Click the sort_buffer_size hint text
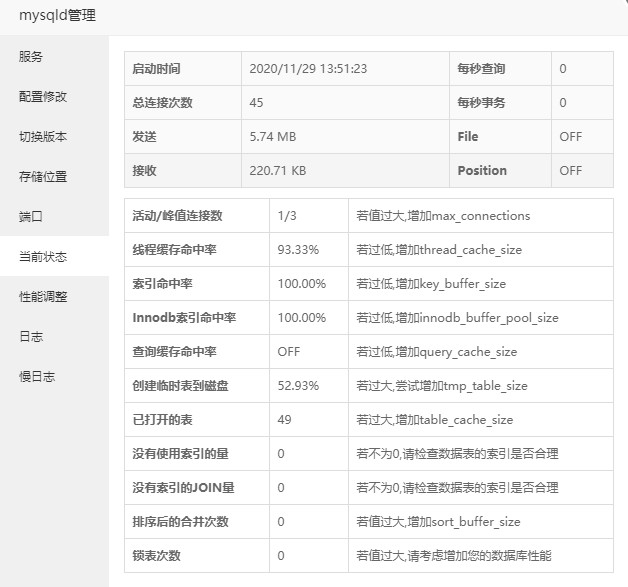628x587 pixels. (439, 522)
